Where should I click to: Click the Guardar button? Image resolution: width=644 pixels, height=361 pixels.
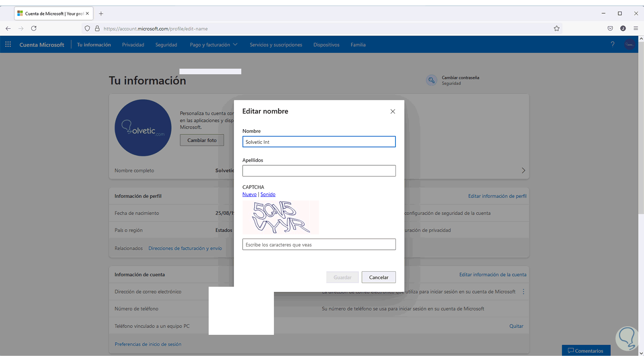point(343,277)
